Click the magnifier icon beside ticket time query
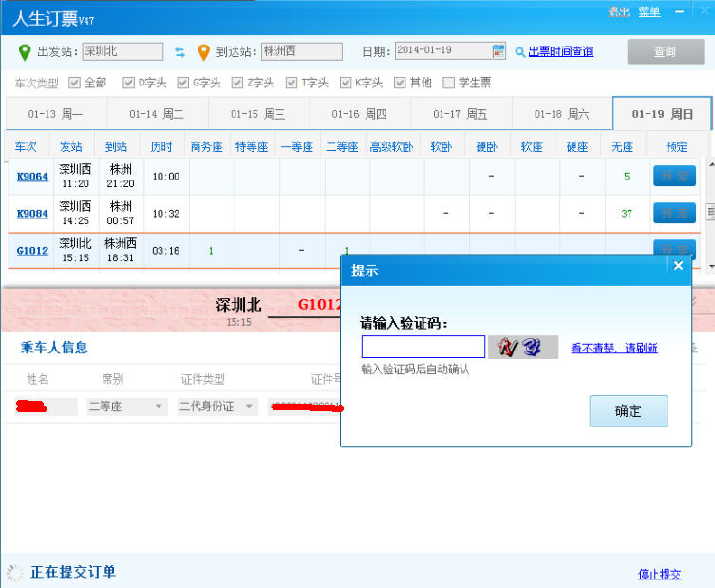 [x=519, y=52]
